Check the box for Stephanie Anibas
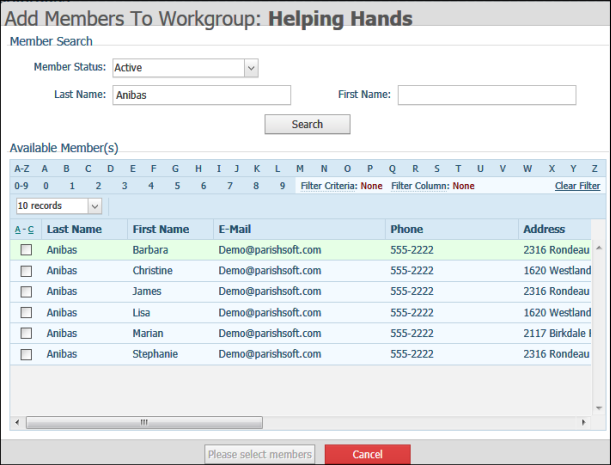This screenshot has width=611, height=465. pyautogui.click(x=26, y=354)
